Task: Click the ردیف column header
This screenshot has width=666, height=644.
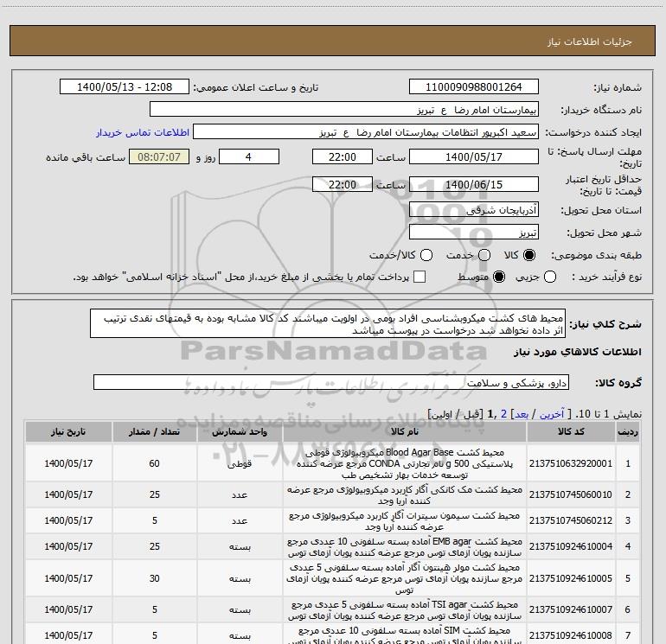Action: pos(628,431)
